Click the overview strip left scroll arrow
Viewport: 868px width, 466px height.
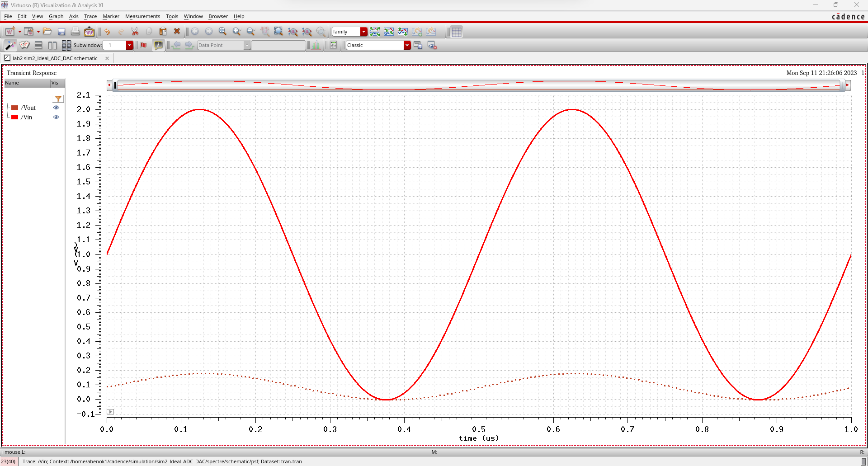pyautogui.click(x=109, y=85)
